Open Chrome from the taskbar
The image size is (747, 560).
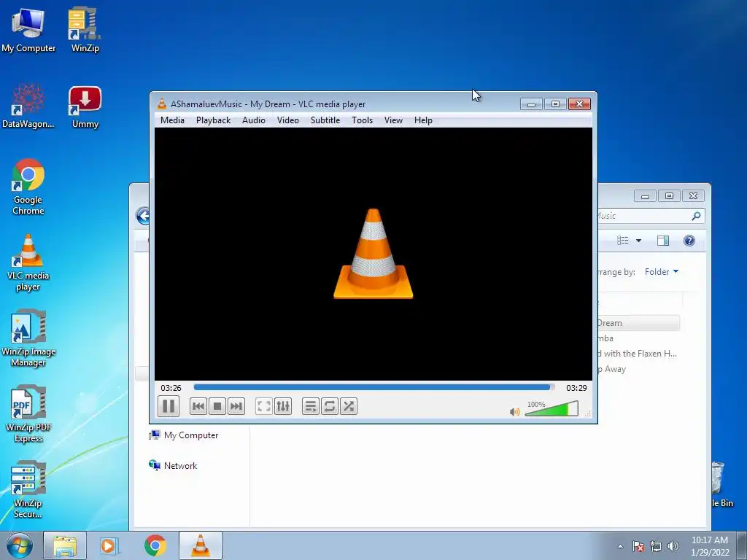pyautogui.click(x=155, y=545)
